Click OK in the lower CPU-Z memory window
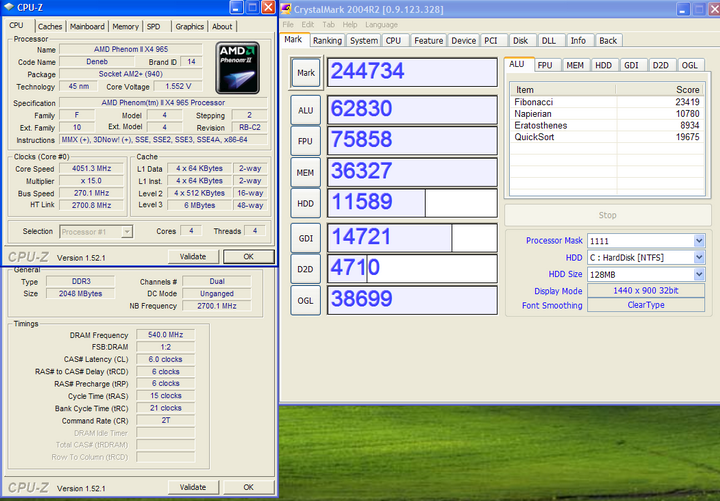Image resolution: width=720 pixels, height=501 pixels. click(248, 487)
